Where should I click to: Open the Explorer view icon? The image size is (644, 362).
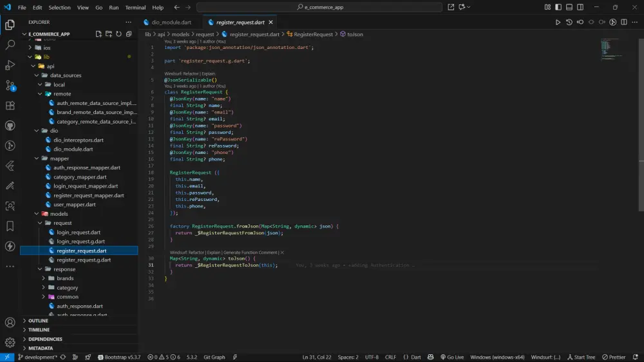pyautogui.click(x=10, y=24)
